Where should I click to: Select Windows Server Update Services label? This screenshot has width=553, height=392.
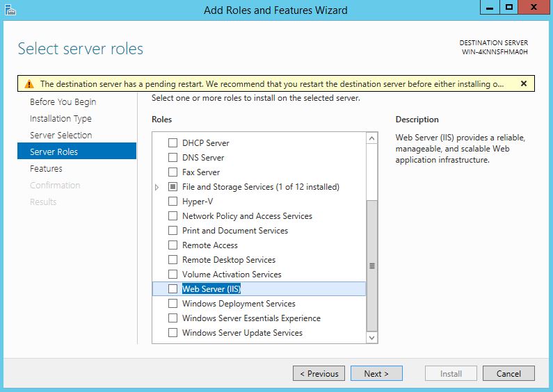(242, 332)
